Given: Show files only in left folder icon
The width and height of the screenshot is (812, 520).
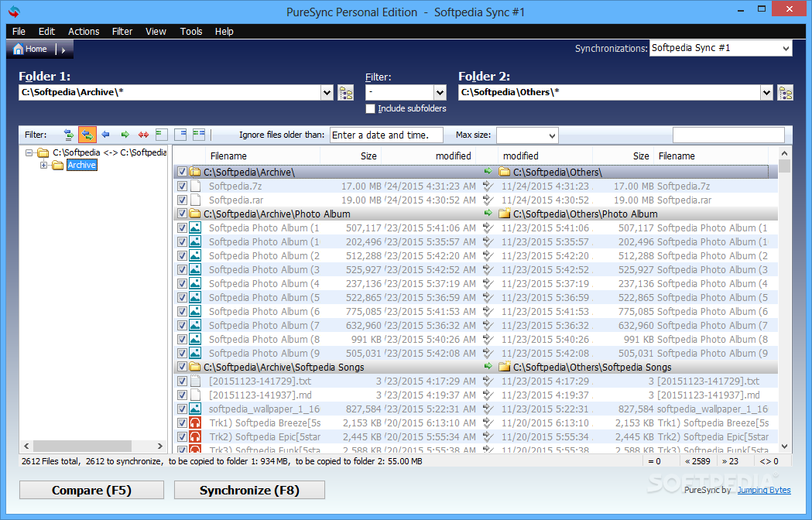Looking at the screenshot, I should coord(162,135).
